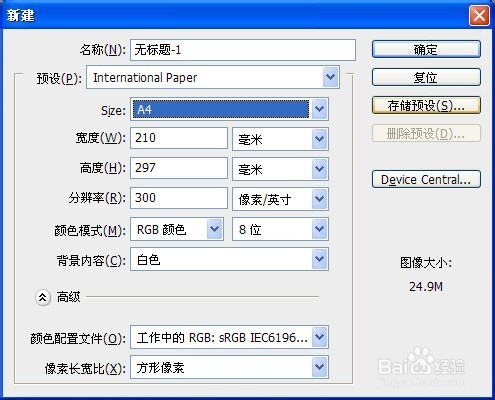Viewport: 495px width, 400px height.
Task: Click the 背景内容(C): label
Action: point(91,261)
